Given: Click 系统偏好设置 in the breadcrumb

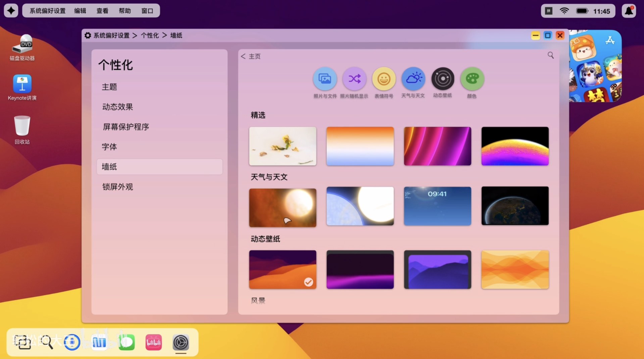Looking at the screenshot, I should (111, 36).
